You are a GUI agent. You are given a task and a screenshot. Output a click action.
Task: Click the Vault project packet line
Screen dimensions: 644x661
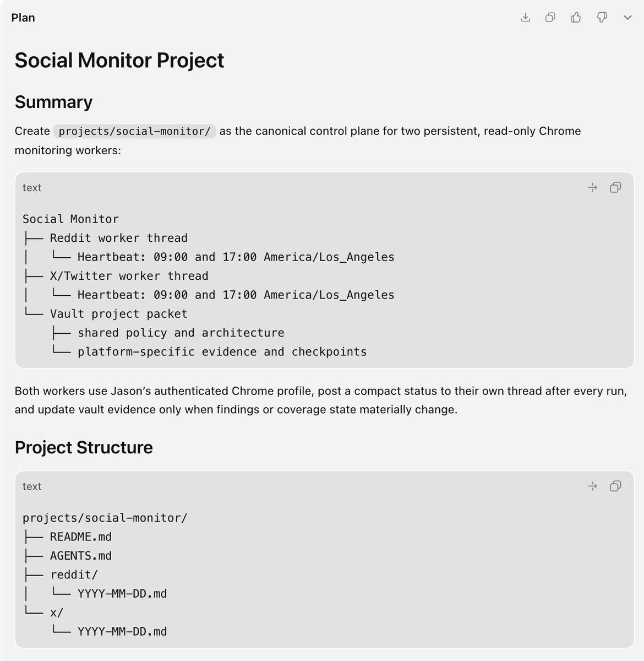(x=119, y=314)
